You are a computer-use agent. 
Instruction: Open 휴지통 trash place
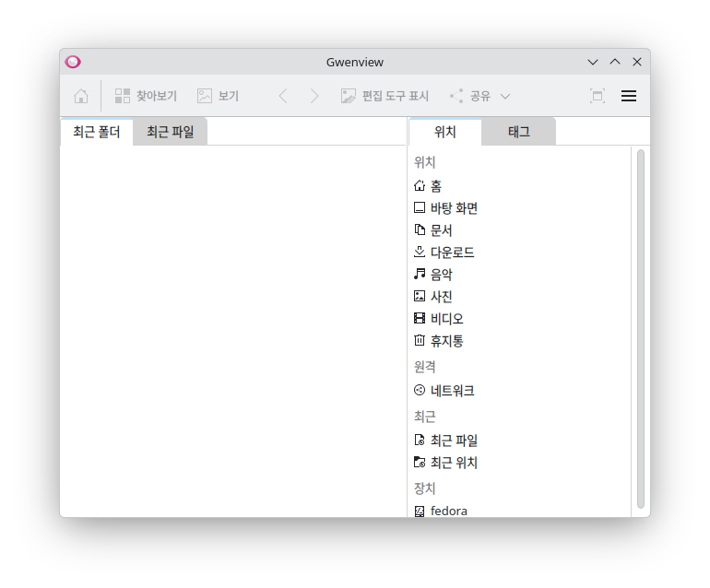pyautogui.click(x=520, y=341)
